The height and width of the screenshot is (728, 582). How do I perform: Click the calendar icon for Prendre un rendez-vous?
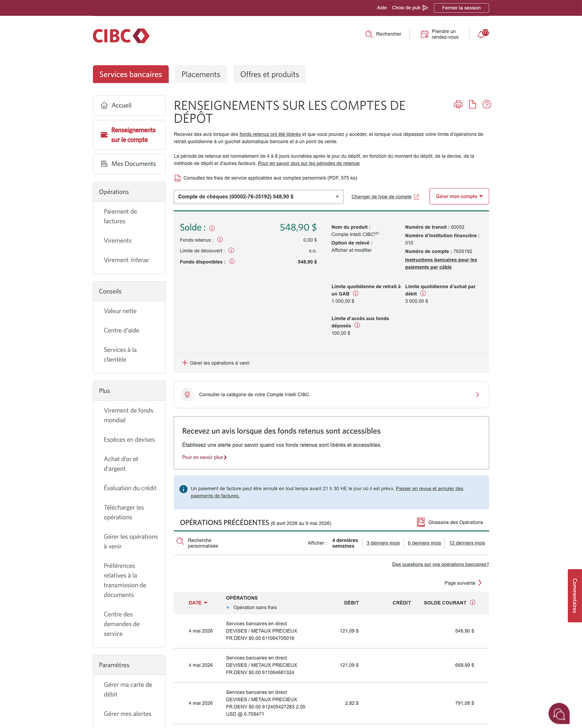coord(424,34)
